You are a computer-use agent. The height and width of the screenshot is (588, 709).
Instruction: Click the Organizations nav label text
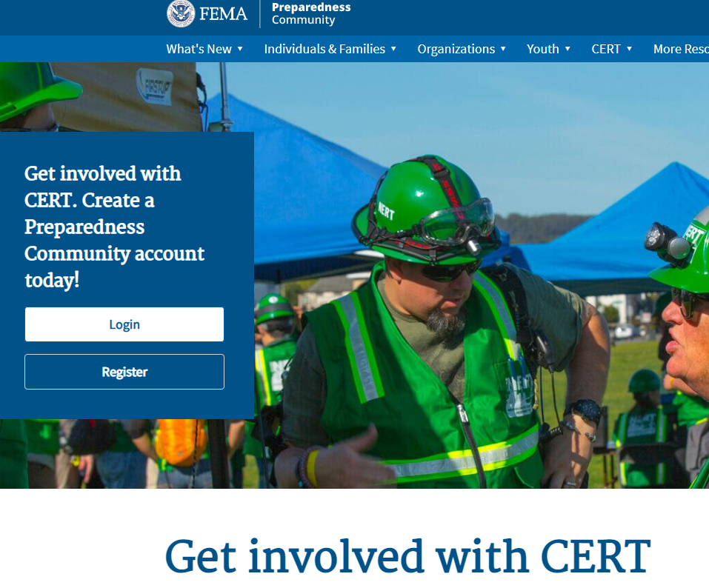456,49
